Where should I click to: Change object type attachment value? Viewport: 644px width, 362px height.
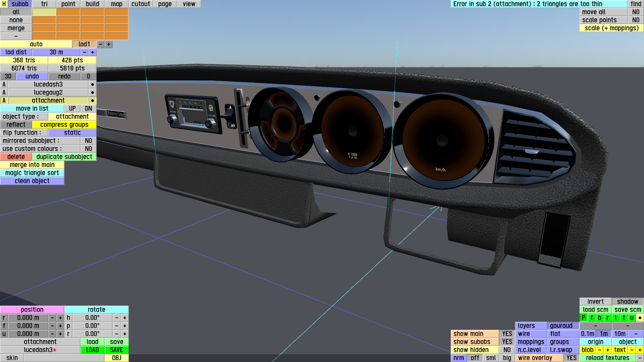72,117
